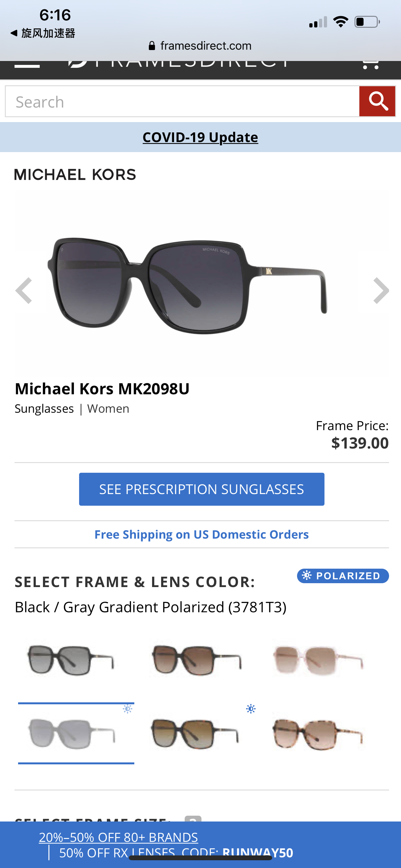Image resolution: width=401 pixels, height=868 pixels.
Task: Click See Prescription Sunglasses button
Action: click(x=201, y=489)
